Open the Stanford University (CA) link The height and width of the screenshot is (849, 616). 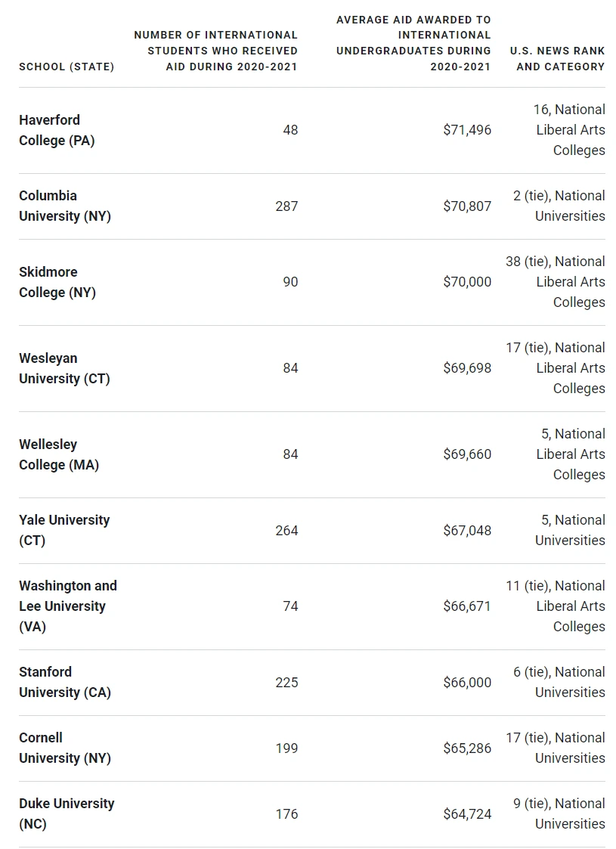point(65,682)
